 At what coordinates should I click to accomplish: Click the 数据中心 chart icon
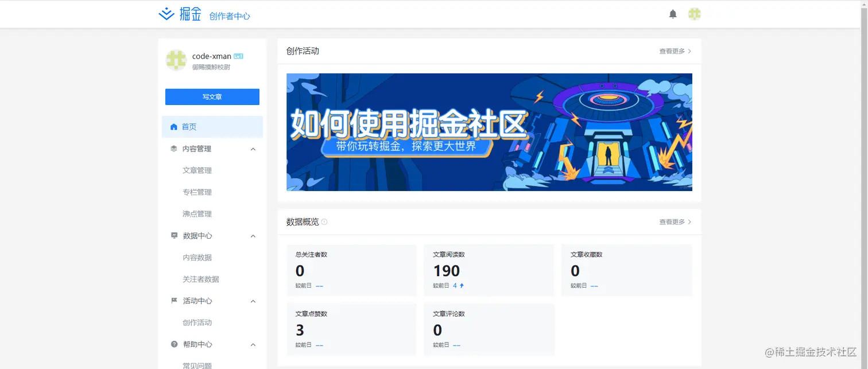pyautogui.click(x=174, y=236)
